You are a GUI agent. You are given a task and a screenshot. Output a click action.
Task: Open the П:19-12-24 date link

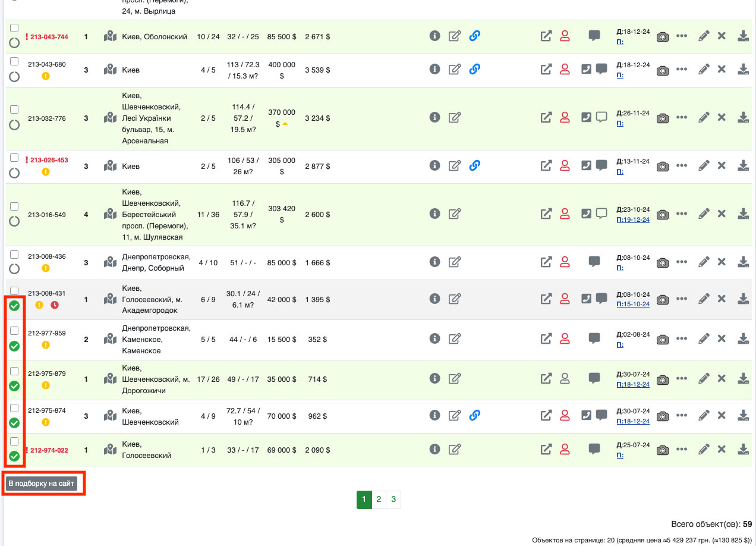coord(633,219)
